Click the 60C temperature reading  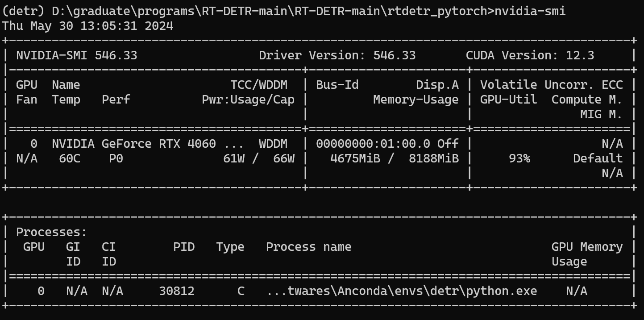point(70,158)
